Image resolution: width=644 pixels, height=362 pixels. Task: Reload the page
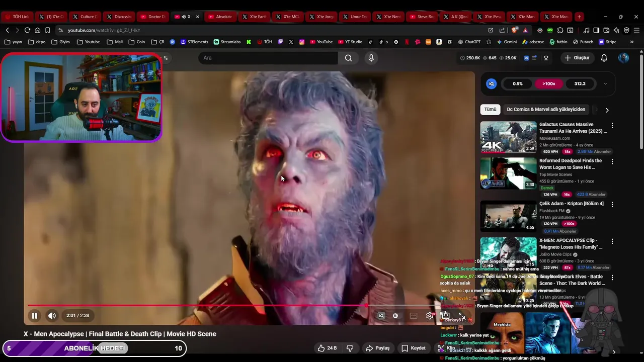tap(27, 30)
